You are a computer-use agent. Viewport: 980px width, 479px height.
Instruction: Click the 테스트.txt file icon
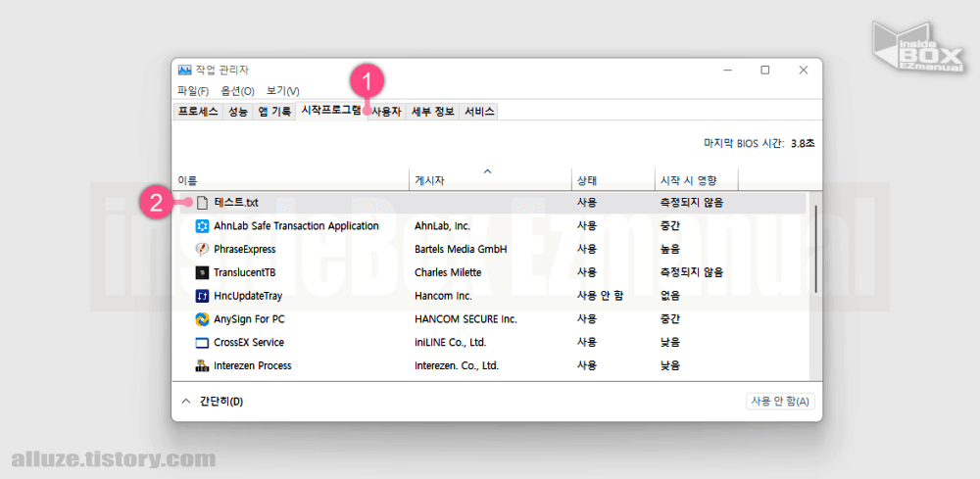coord(201,203)
